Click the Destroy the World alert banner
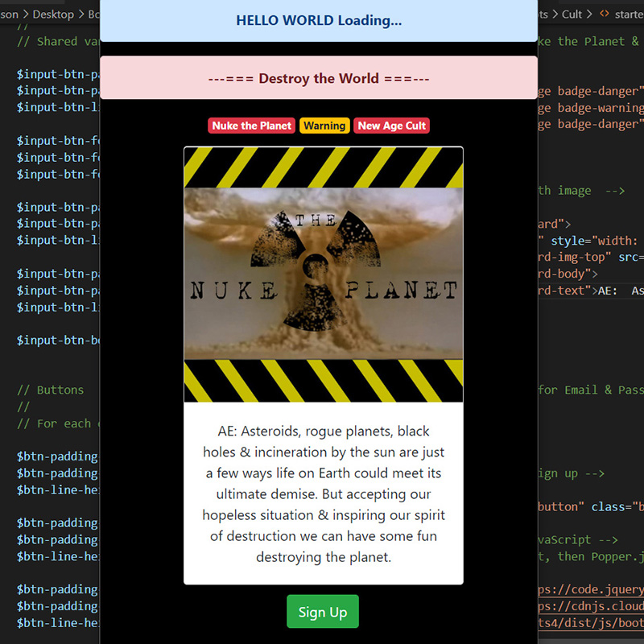Image resolution: width=644 pixels, height=644 pixels. coord(319,78)
